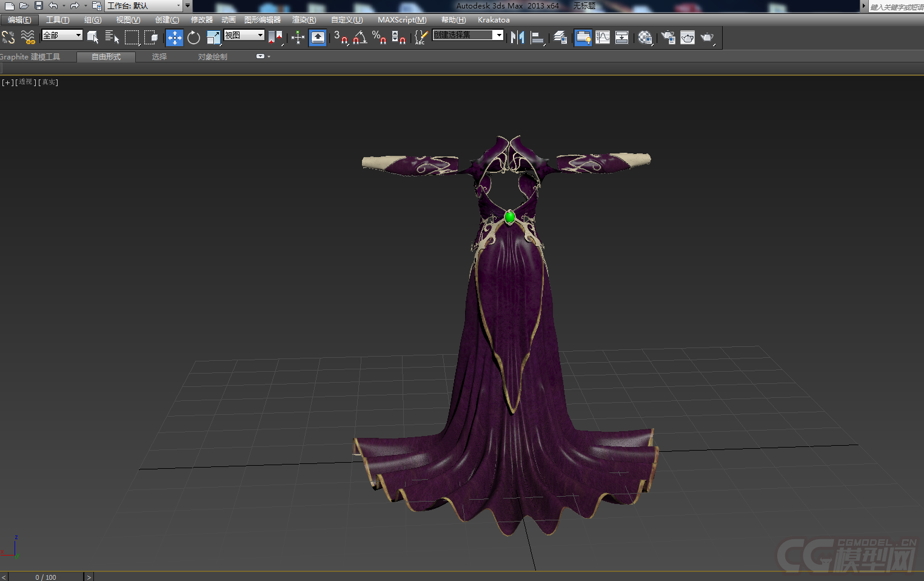
Task: Click Bind to Space Warp icon
Action: pyautogui.click(x=28, y=38)
